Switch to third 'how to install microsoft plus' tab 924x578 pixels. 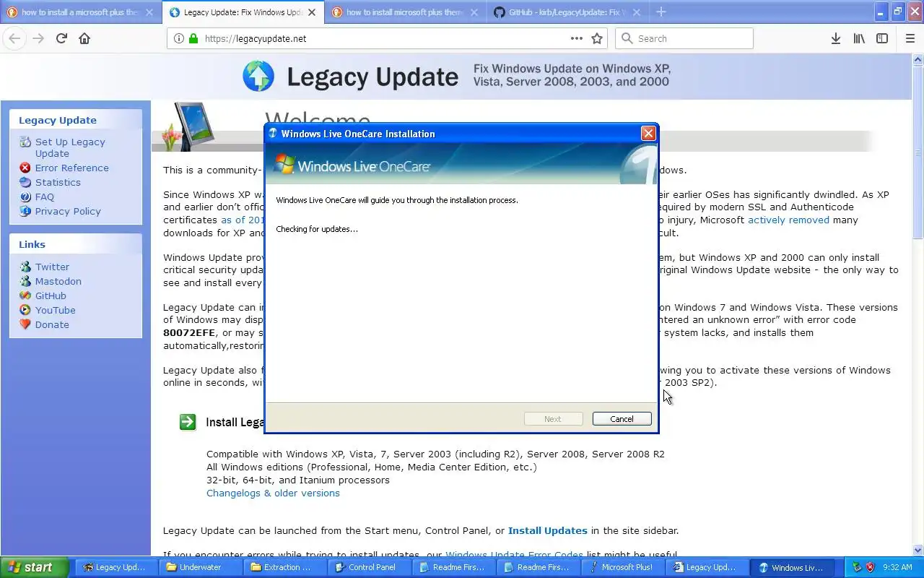[405, 12]
